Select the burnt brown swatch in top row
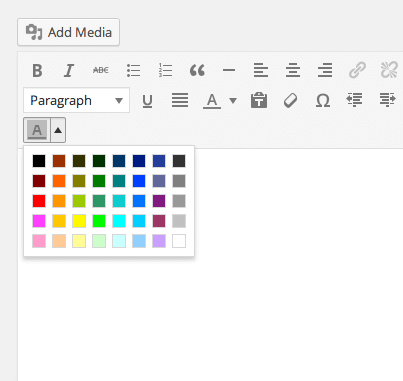The height and width of the screenshot is (381, 403). [59, 161]
